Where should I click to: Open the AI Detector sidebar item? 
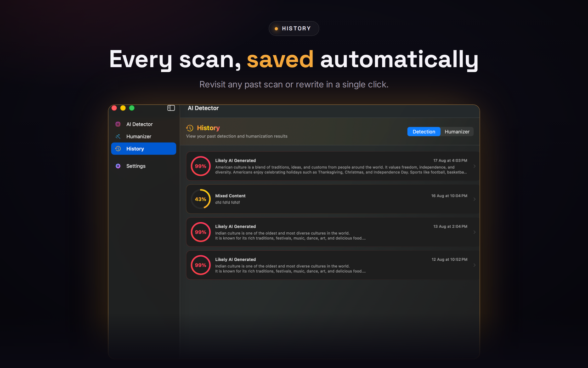(143, 124)
